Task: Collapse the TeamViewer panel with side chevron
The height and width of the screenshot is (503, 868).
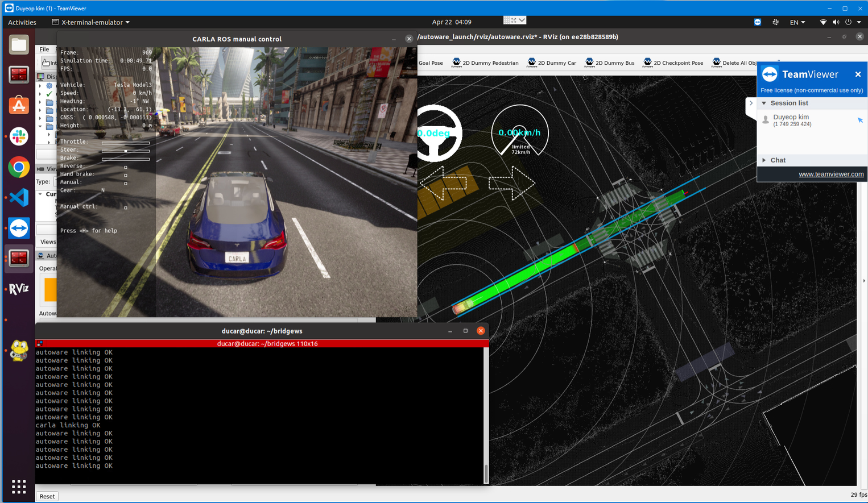Action: (751, 103)
